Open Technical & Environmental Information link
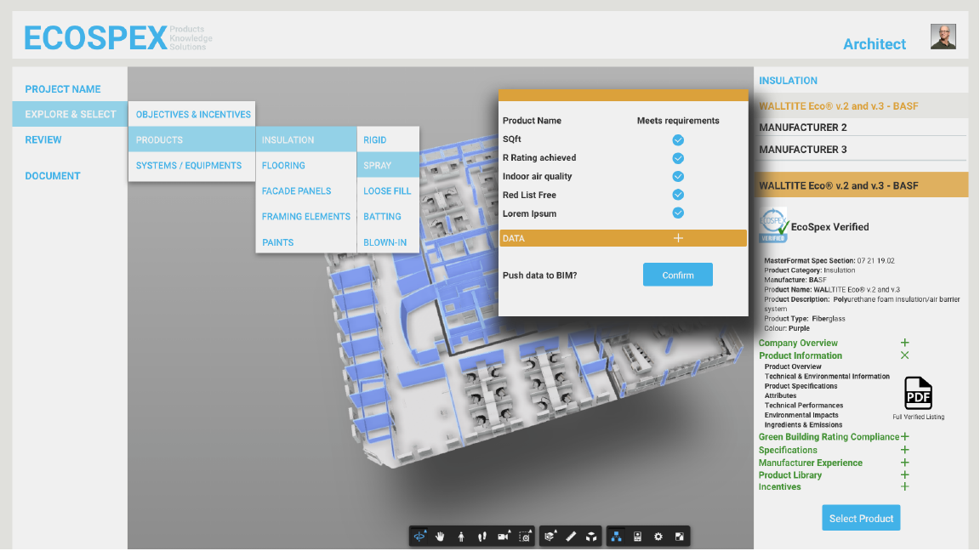This screenshot has width=980, height=551. 827,376
